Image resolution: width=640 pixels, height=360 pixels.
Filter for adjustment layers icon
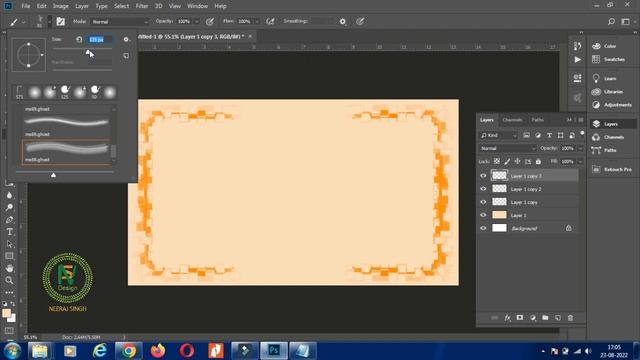pyautogui.click(x=538, y=135)
